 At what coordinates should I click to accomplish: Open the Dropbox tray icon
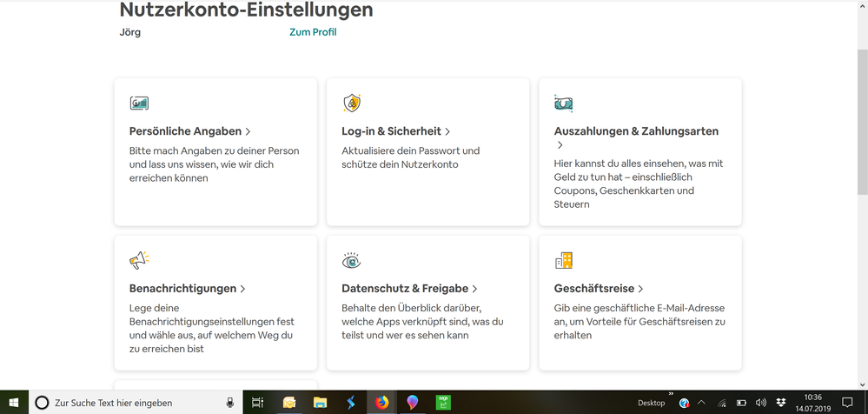[x=781, y=403]
